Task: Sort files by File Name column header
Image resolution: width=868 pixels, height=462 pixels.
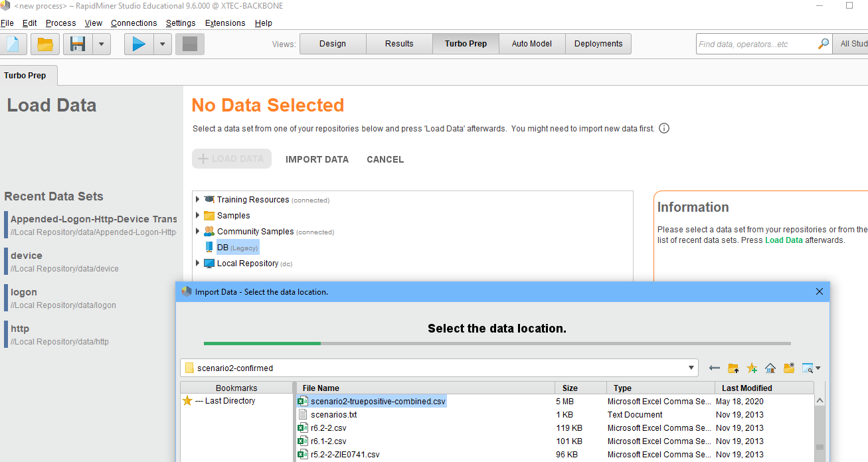Action: click(x=426, y=388)
